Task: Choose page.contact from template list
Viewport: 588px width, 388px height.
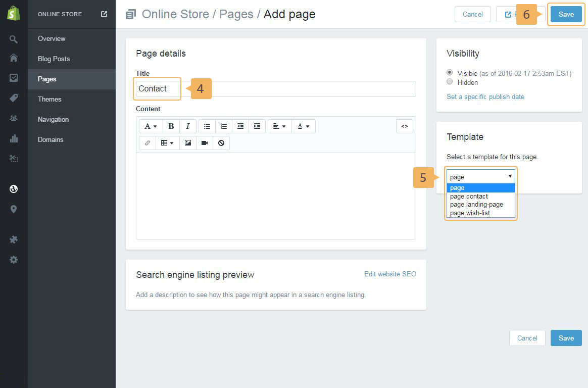Action: coord(469,197)
